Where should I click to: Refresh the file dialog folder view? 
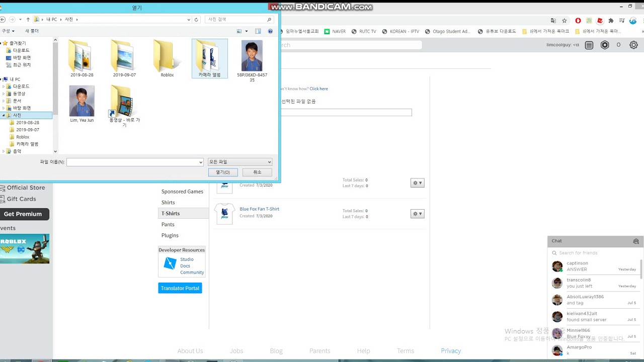tap(196, 20)
